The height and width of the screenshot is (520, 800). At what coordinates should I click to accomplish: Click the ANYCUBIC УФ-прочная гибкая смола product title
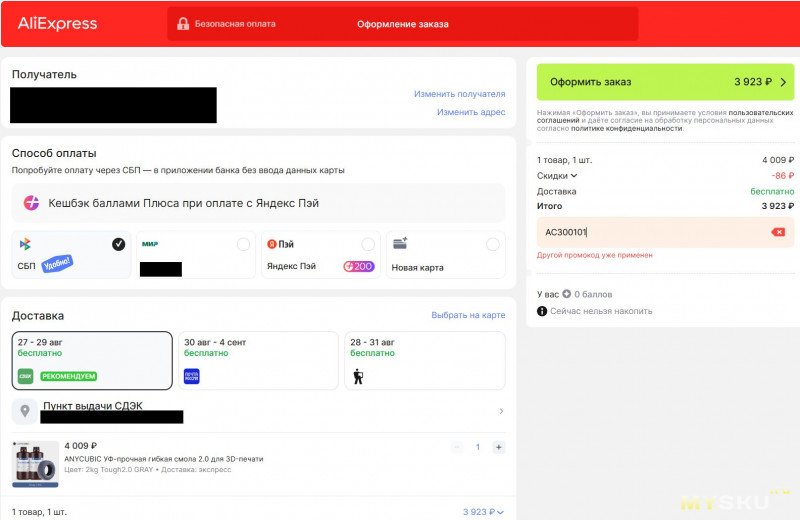point(164,459)
